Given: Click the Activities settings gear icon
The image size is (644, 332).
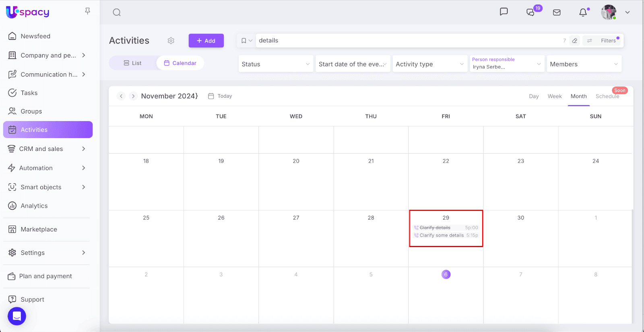Looking at the screenshot, I should coord(171,41).
